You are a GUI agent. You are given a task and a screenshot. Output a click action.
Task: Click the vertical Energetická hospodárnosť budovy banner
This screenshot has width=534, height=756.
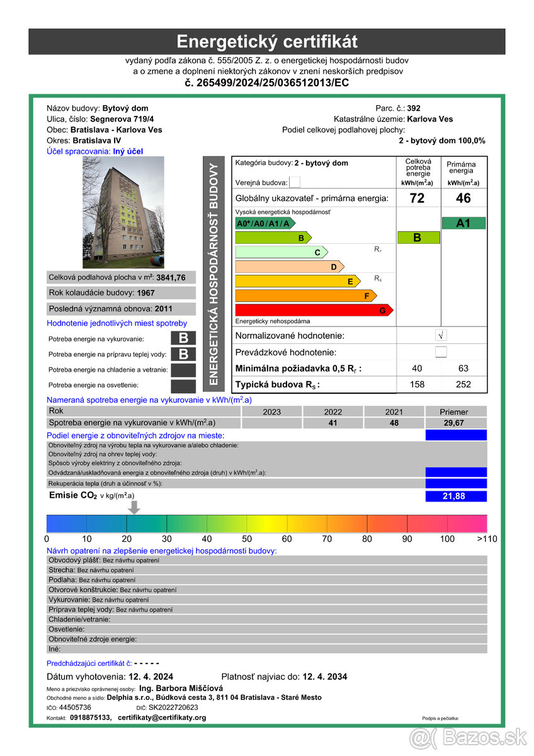tap(213, 275)
